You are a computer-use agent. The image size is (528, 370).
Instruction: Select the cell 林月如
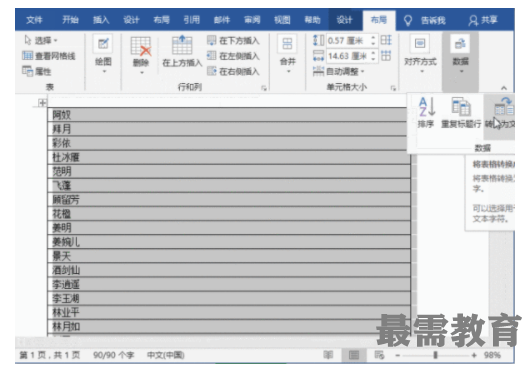click(229, 326)
